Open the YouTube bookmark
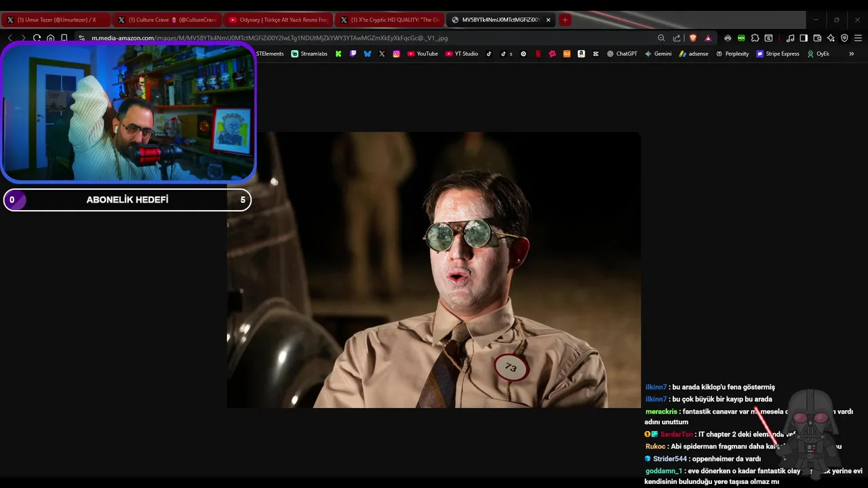This screenshot has width=868, height=488. click(422, 54)
